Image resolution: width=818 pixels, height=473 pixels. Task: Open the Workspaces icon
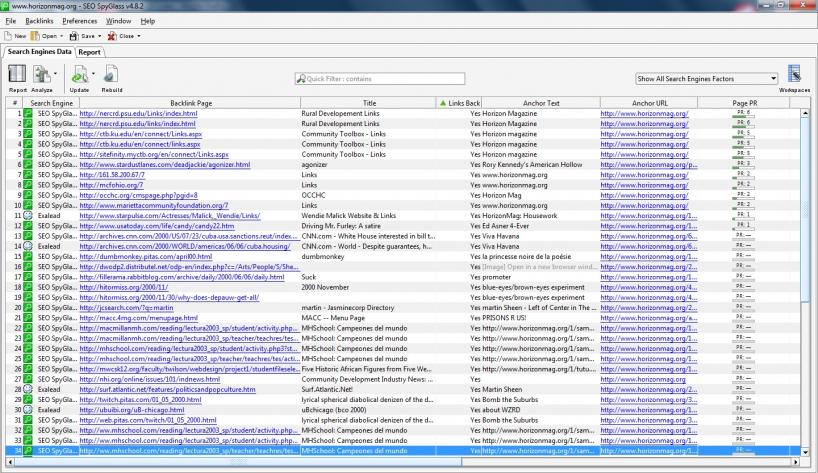click(794, 75)
